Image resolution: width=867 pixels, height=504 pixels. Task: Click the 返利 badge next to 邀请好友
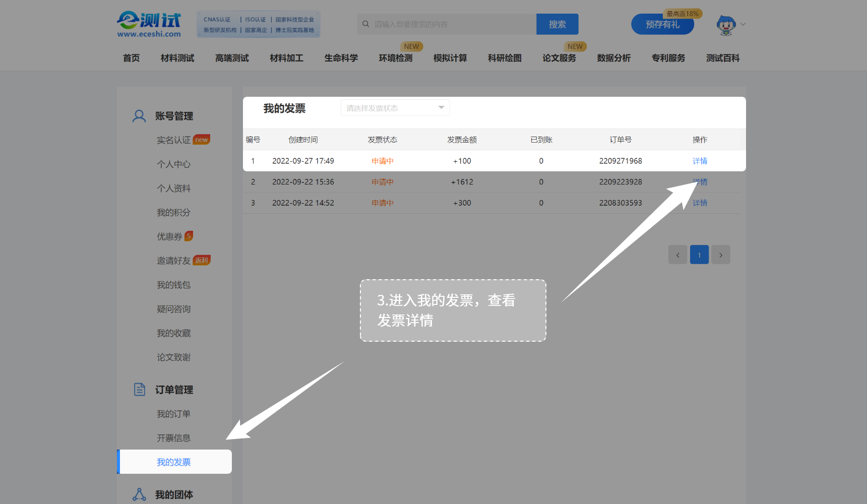click(x=202, y=260)
